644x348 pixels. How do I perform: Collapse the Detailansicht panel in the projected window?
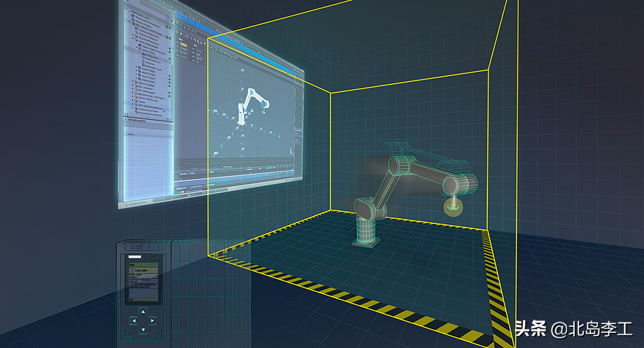click(x=125, y=119)
